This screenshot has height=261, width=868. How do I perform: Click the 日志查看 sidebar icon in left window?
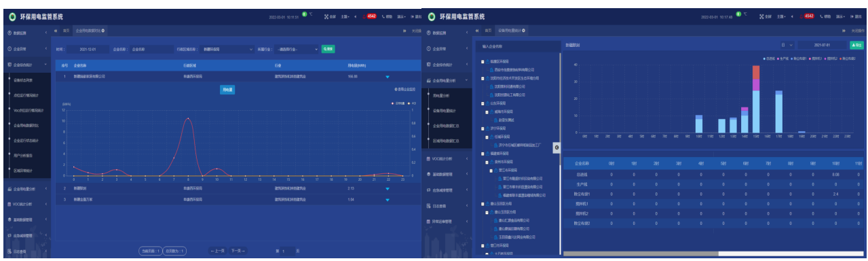coord(9,251)
